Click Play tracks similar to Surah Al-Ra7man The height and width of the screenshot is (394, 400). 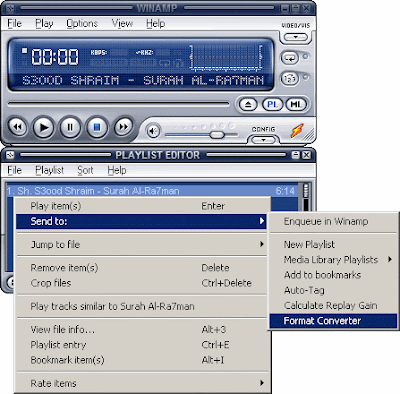(141, 306)
